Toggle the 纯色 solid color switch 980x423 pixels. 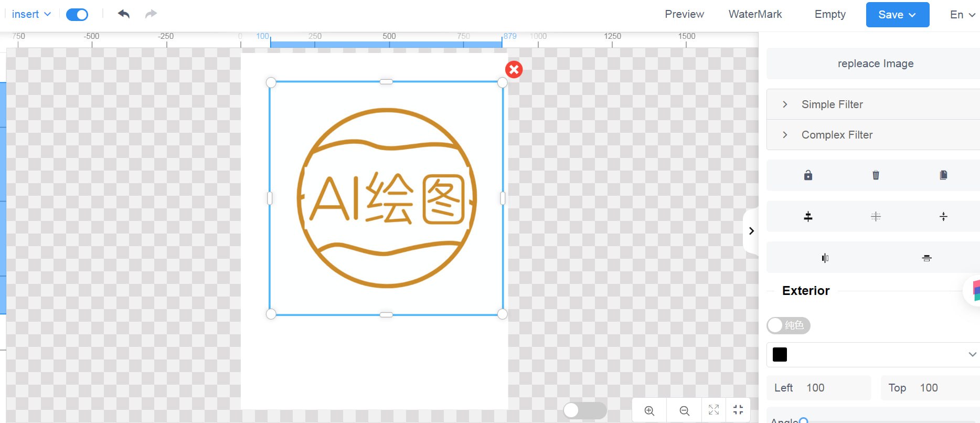[x=788, y=325]
